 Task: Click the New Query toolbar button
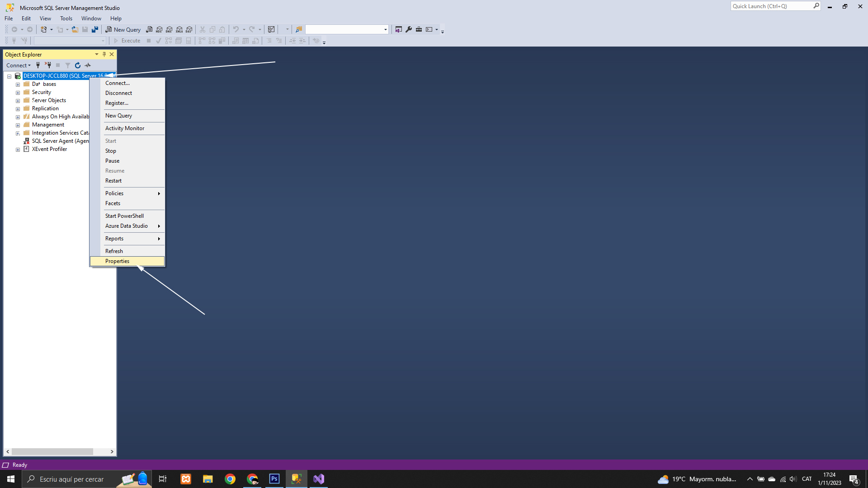tap(123, 29)
